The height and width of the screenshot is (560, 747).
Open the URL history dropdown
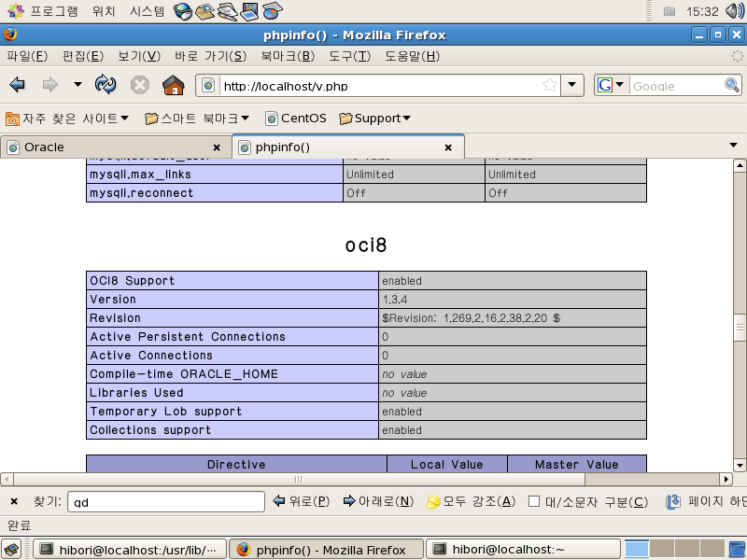click(572, 85)
